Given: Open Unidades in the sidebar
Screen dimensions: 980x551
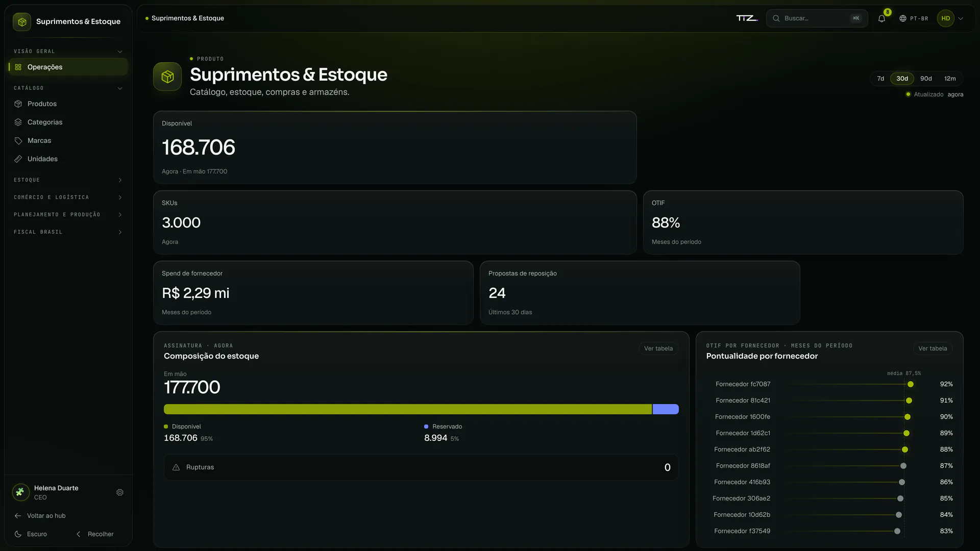Looking at the screenshot, I should tap(42, 159).
